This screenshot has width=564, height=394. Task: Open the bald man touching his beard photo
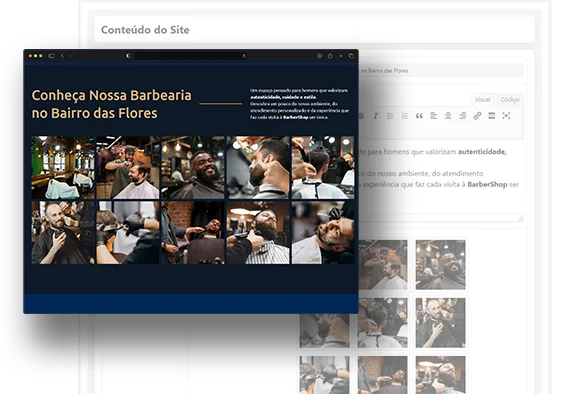coord(63,232)
